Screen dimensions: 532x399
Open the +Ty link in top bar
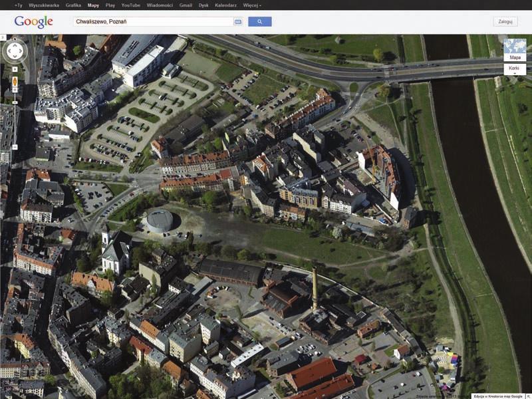pos(19,5)
